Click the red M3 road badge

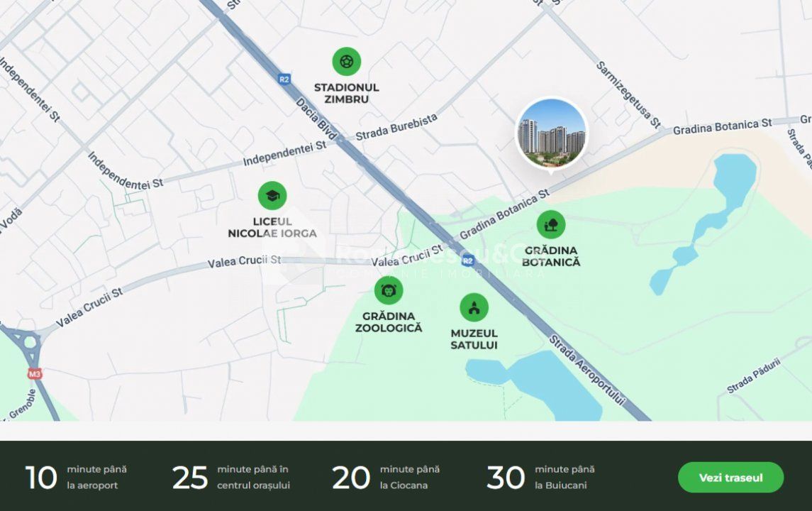point(35,373)
